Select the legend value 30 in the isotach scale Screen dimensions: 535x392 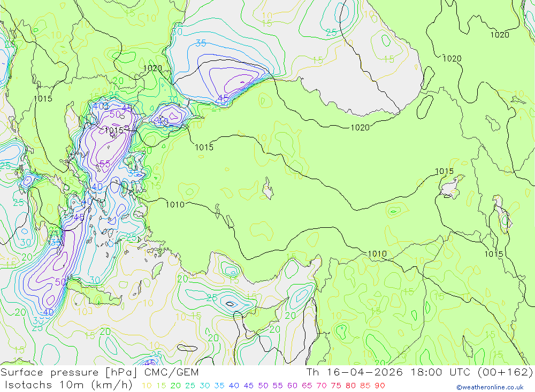point(205,386)
